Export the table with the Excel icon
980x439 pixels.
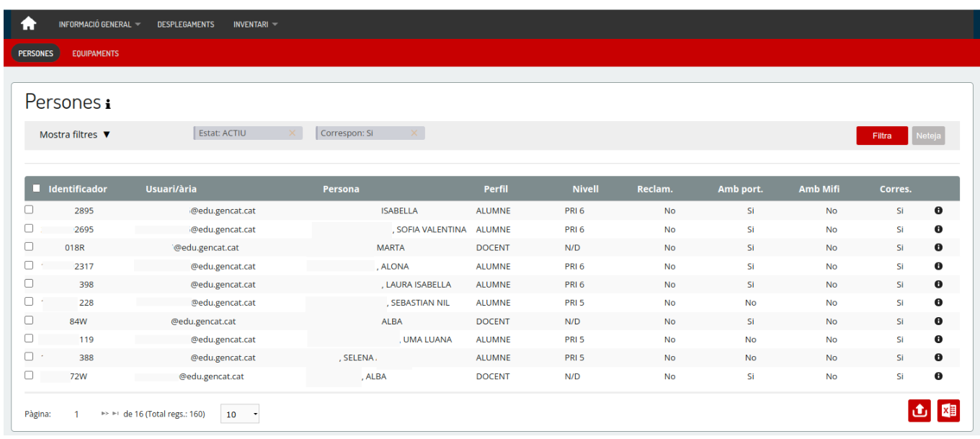(948, 410)
